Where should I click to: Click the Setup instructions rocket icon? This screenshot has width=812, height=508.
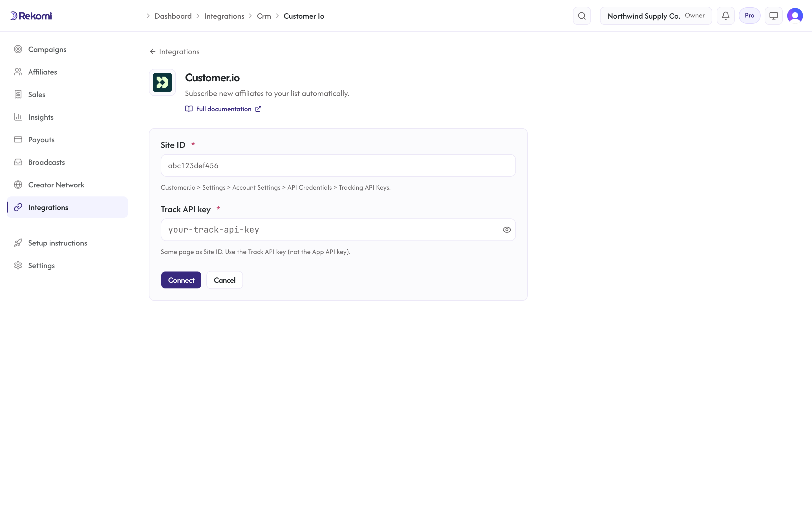click(x=18, y=243)
